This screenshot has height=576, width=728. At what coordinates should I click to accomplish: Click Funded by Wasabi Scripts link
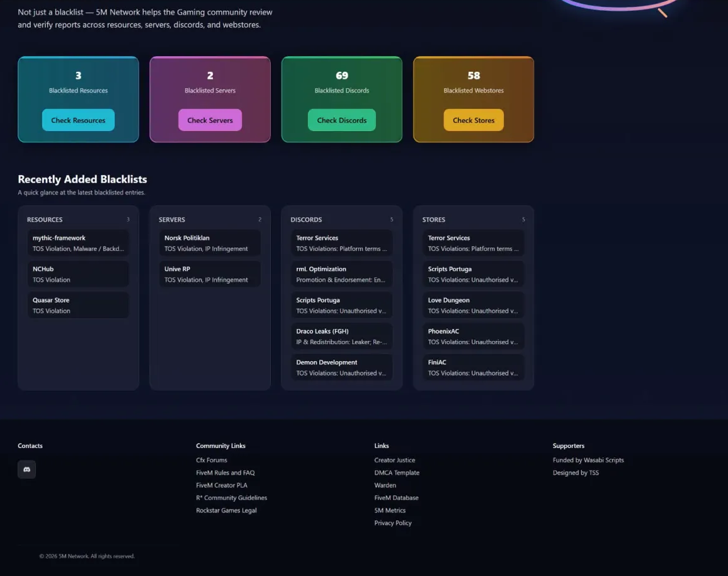tap(588, 460)
